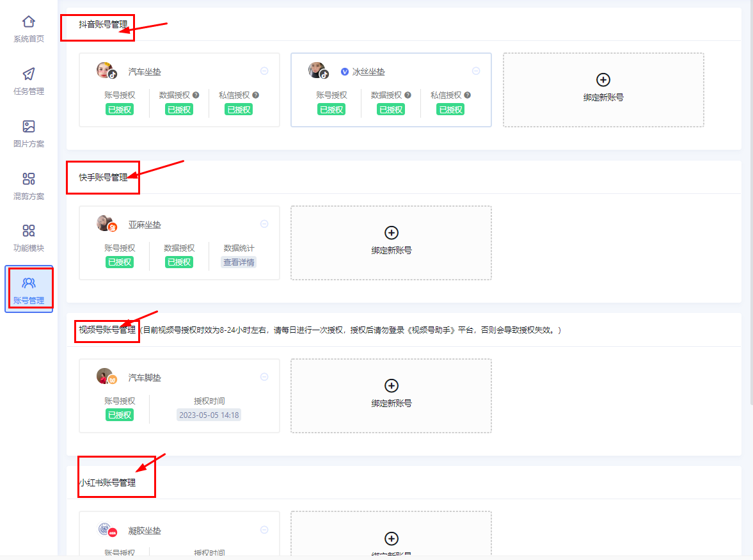Click authorization time 2023-05-05 14:18
Image resolution: width=753 pixels, height=560 pixels.
point(209,415)
